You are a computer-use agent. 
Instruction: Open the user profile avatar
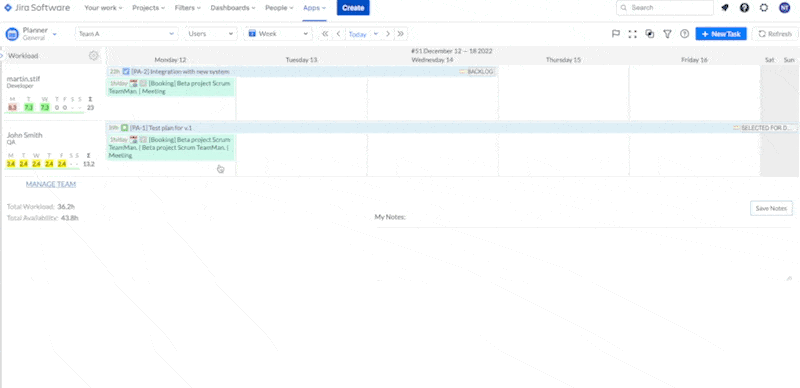click(784, 8)
